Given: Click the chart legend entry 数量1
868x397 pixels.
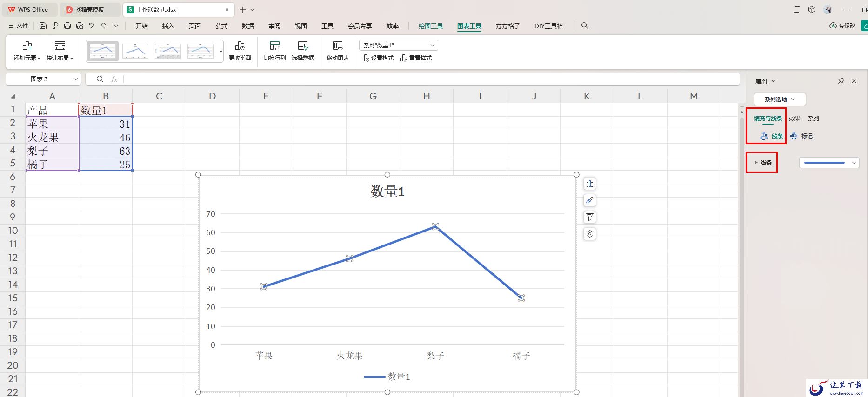Looking at the screenshot, I should [x=387, y=377].
